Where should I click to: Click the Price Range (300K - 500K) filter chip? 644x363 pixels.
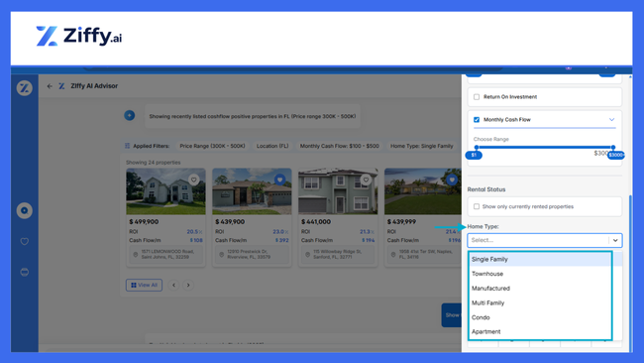click(212, 146)
